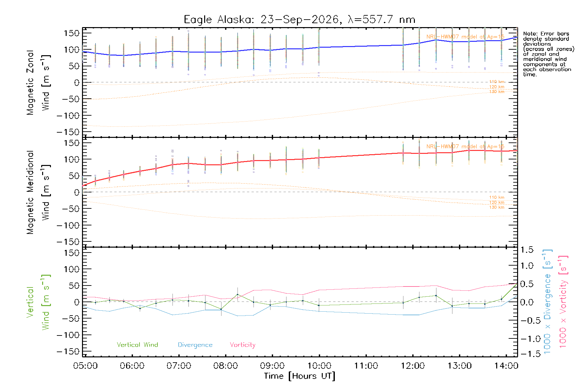
Task: Click the Vertical Wind legend label
Action: (137, 345)
